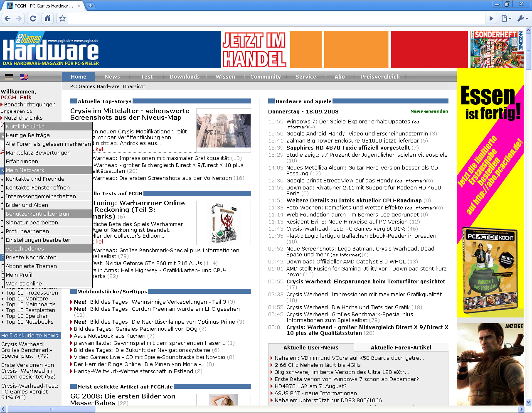This screenshot has width=532, height=413.
Task: Open the Crysis Niveus-Map thumbnail image
Action: [x=224, y=130]
